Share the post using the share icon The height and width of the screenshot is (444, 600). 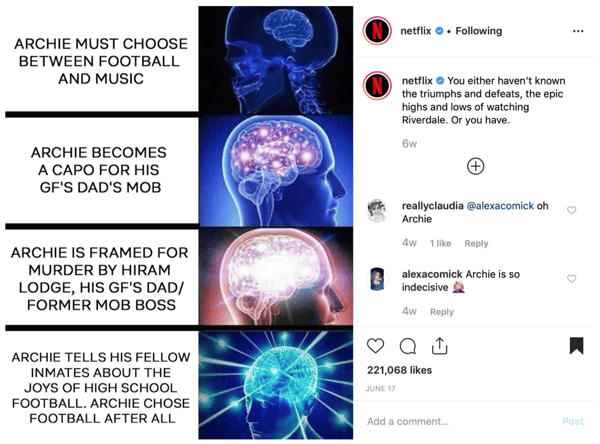[x=439, y=346]
